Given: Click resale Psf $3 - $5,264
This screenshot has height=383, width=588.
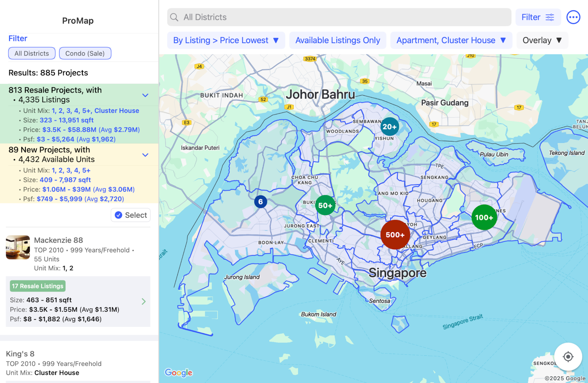Looking at the screenshot, I should pos(76,139).
